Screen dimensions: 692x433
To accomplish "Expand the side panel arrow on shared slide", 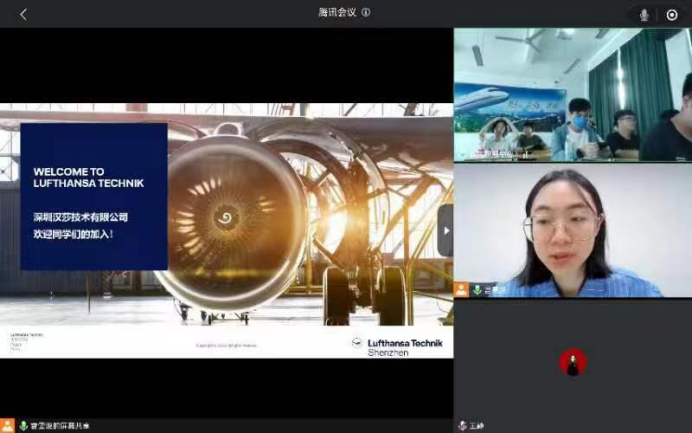I will 445,230.
